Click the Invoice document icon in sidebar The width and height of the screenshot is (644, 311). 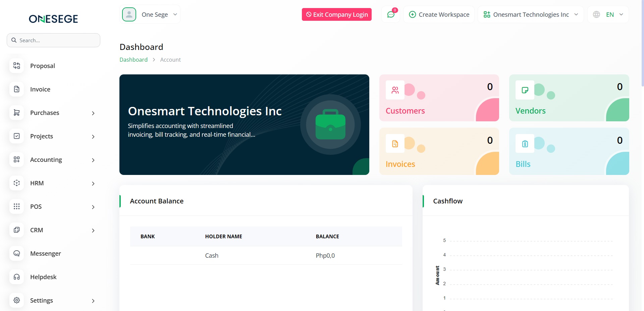(17, 89)
